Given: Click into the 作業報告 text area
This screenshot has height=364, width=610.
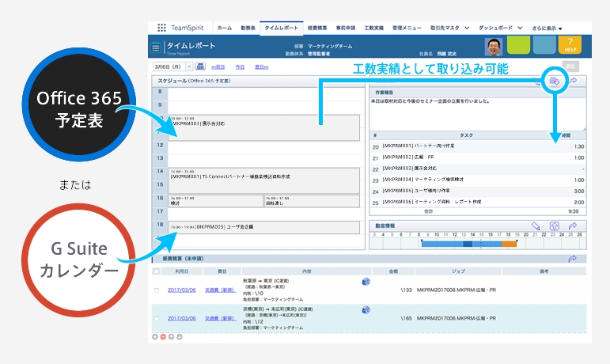Looking at the screenshot, I should click(x=477, y=114).
